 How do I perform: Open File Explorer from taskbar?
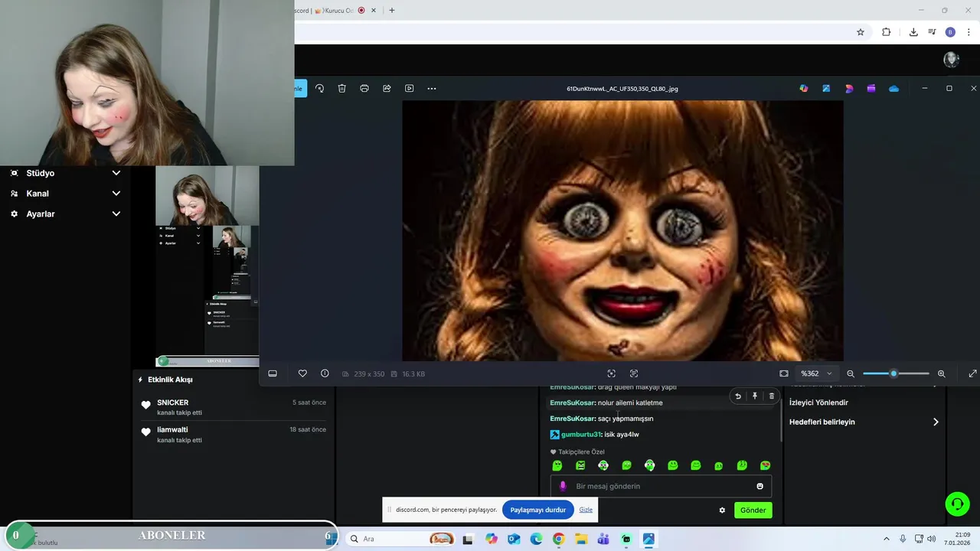pyautogui.click(x=581, y=539)
